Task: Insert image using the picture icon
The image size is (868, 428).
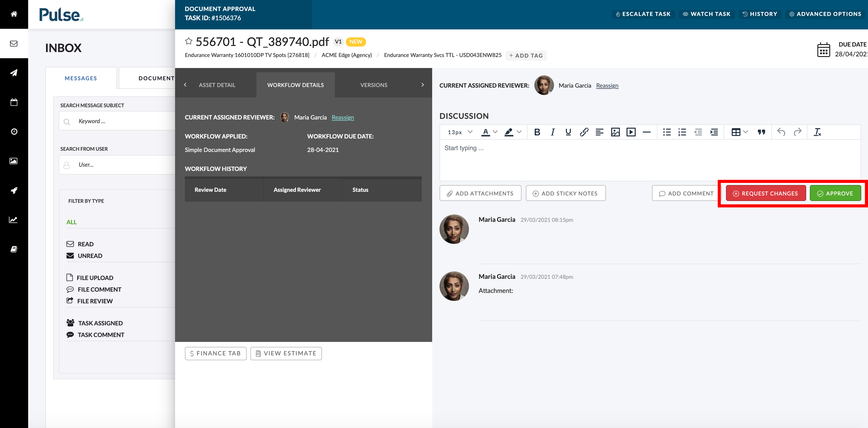Action: pyautogui.click(x=615, y=132)
